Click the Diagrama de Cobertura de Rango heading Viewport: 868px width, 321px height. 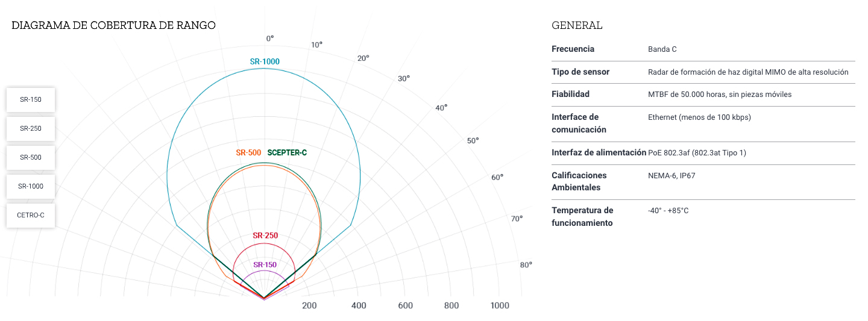click(x=113, y=25)
